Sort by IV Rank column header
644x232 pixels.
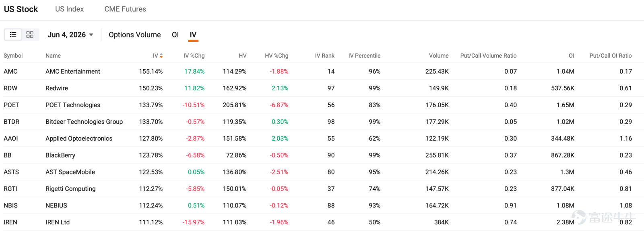324,56
